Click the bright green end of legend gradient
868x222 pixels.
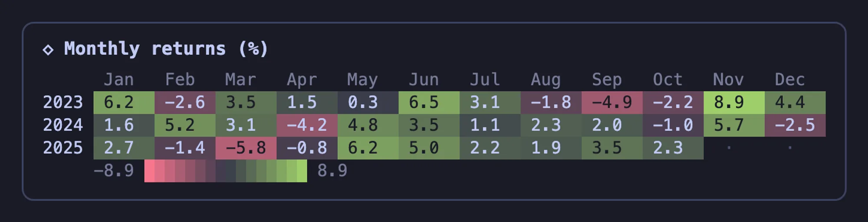302,171
